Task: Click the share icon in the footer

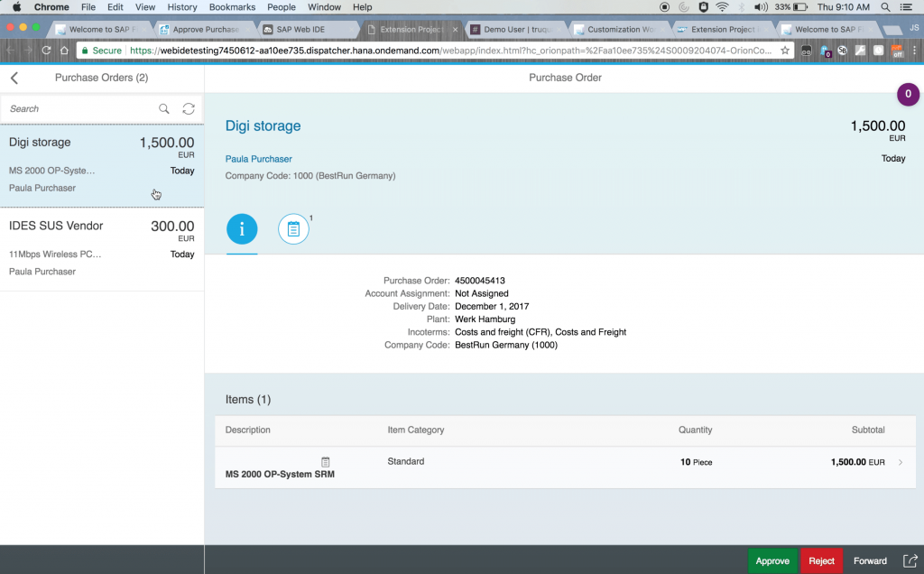Action: coord(910,560)
